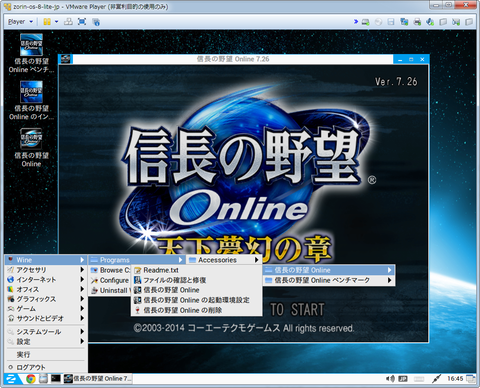Click the sound card device icon
This screenshot has height=388, width=480.
[x=430, y=22]
